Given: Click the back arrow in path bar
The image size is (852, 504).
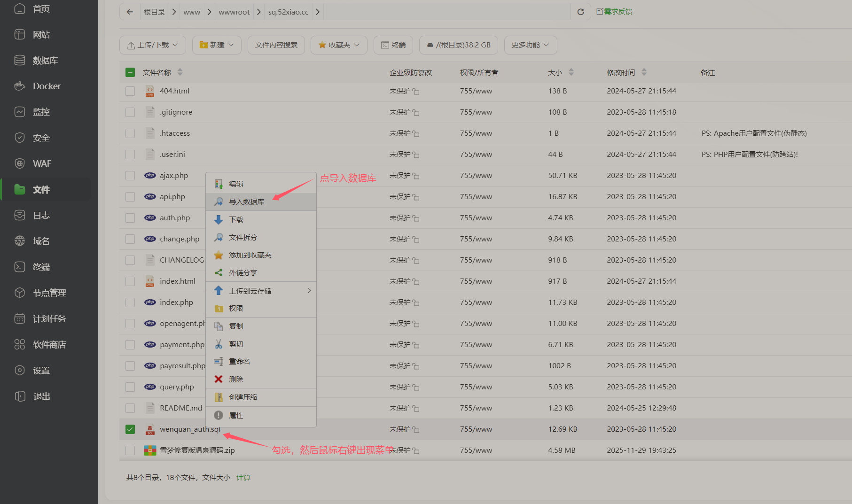Looking at the screenshot, I should (130, 12).
